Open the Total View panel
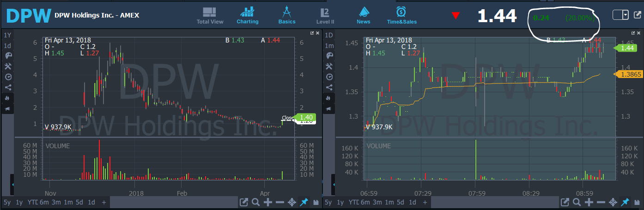The width and height of the screenshot is (644, 210). click(x=210, y=16)
